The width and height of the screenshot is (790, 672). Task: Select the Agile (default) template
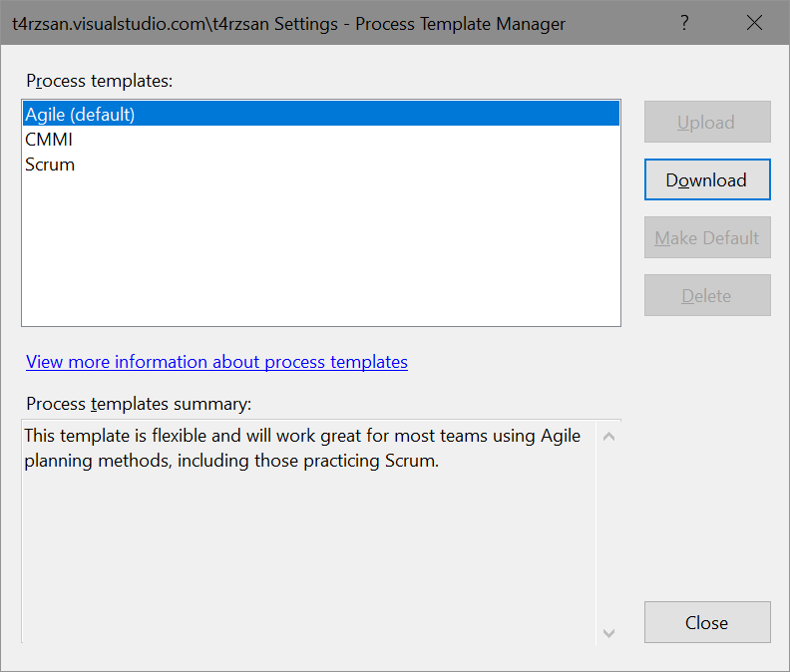[80, 114]
